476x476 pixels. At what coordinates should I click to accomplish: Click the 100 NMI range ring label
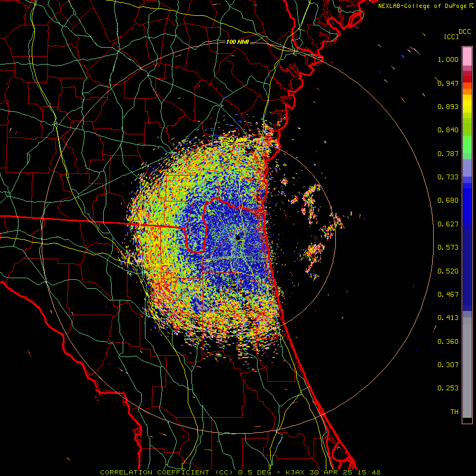237,42
